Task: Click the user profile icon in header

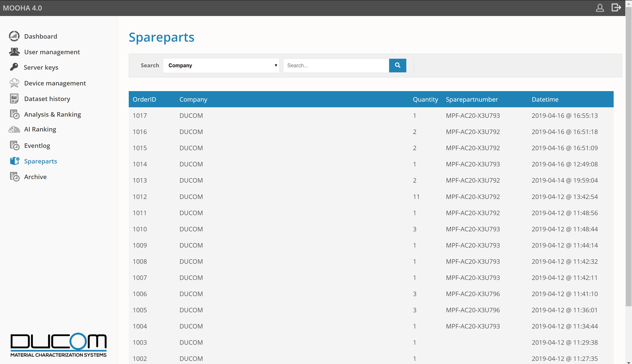Action: point(600,8)
